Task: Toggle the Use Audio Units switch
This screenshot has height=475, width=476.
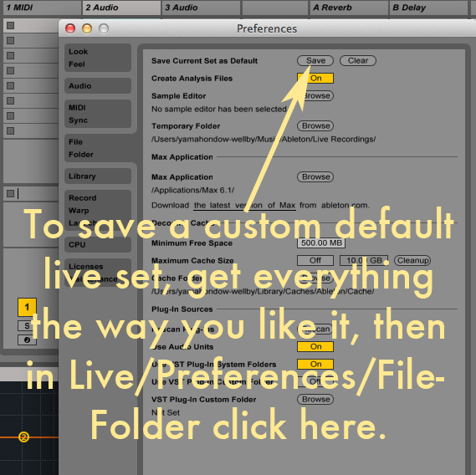Action: click(x=315, y=346)
